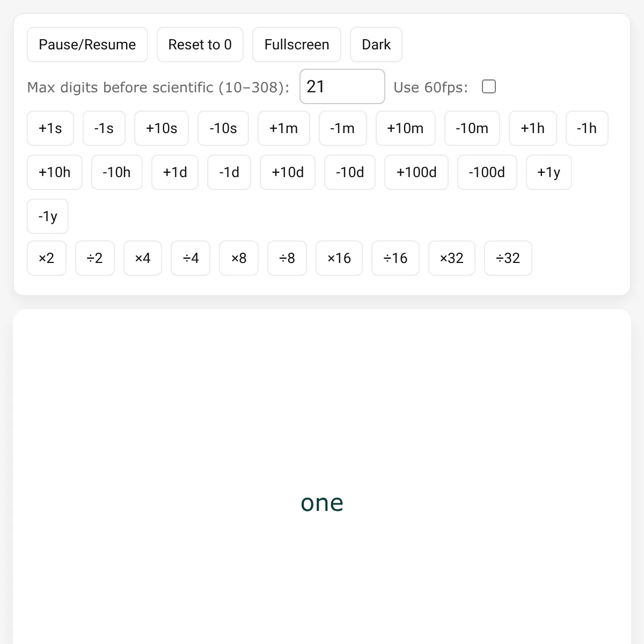Image resolution: width=644 pixels, height=644 pixels.
Task: Divide speed by 32
Action: pos(508,258)
